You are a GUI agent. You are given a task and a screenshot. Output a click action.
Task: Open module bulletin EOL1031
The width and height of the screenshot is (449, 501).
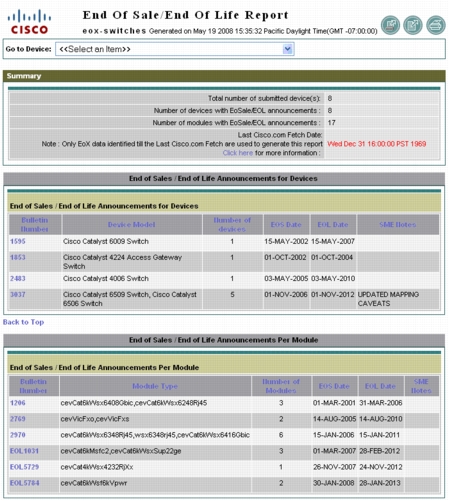pos(24,451)
